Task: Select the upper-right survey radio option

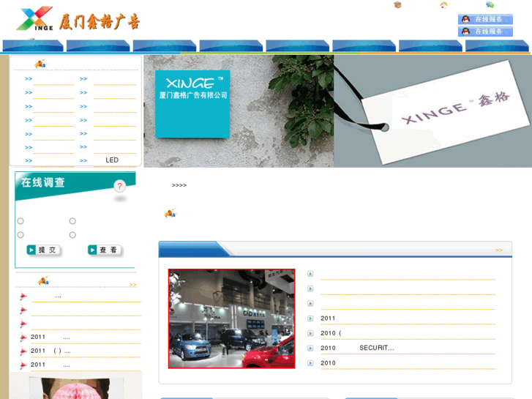Action: click(72, 221)
